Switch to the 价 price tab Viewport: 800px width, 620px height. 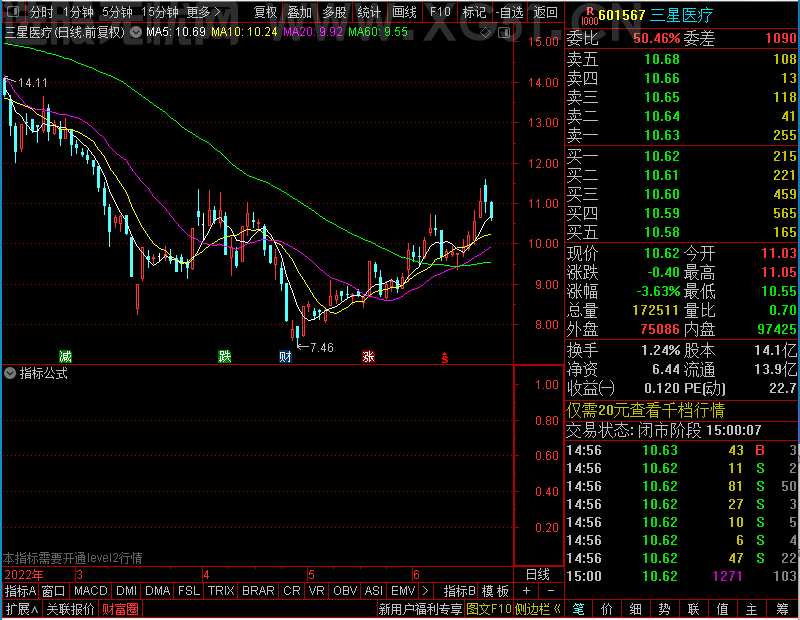(607, 609)
